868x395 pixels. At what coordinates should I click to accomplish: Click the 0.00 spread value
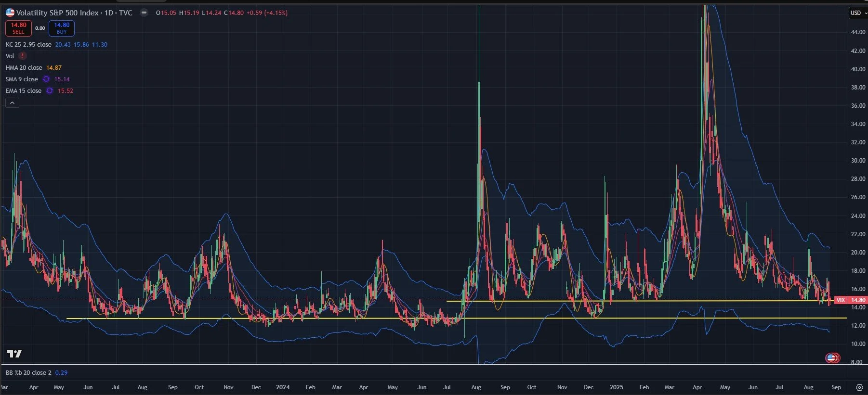[x=40, y=28]
